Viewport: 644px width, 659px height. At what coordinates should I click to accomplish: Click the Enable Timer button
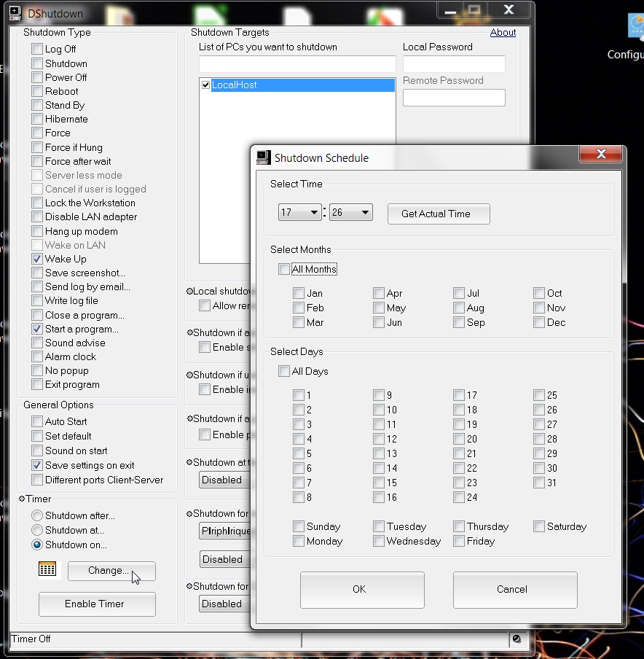pos(97,604)
